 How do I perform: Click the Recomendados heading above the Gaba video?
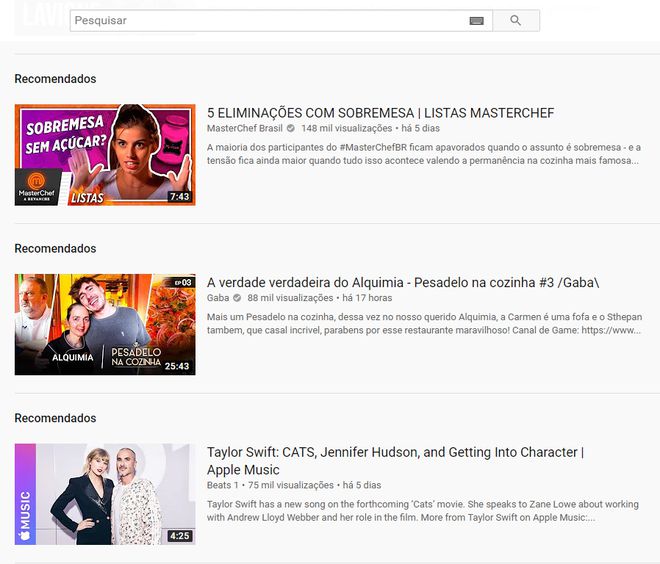coord(55,248)
